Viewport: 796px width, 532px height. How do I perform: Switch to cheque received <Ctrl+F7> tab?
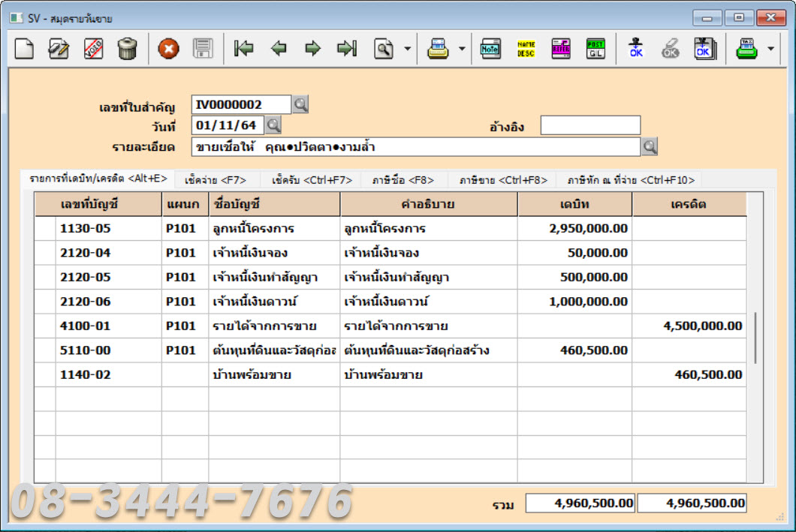[x=312, y=180]
